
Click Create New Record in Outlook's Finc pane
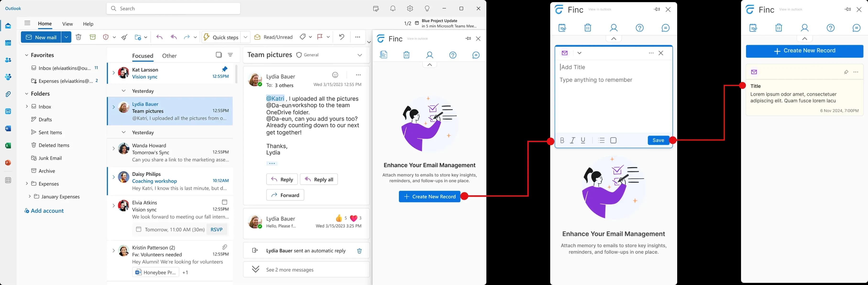[430, 197]
